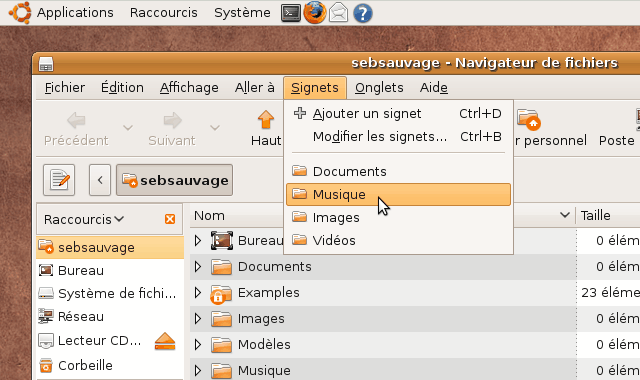Select sebsauvage in the side pane
The image size is (640, 380).
coord(110,247)
